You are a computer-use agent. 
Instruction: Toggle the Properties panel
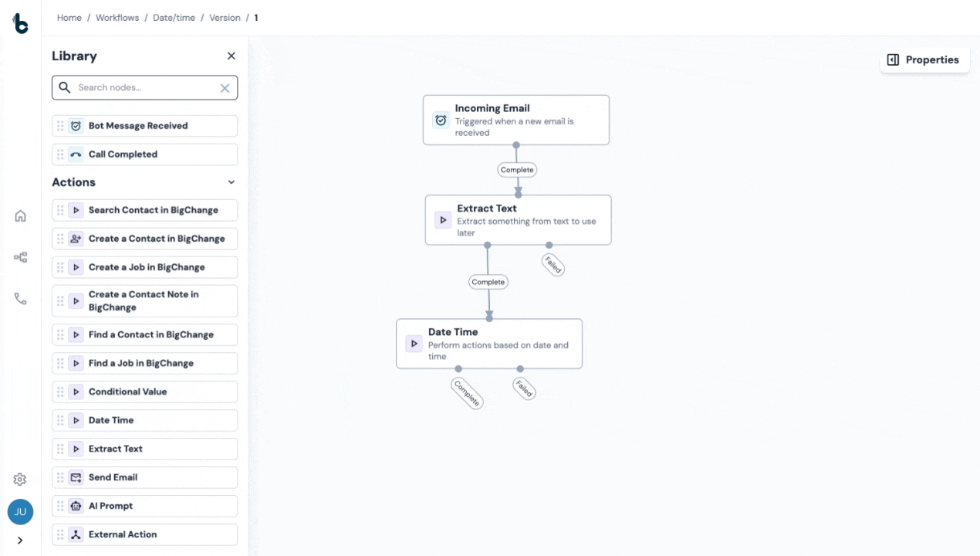924,60
